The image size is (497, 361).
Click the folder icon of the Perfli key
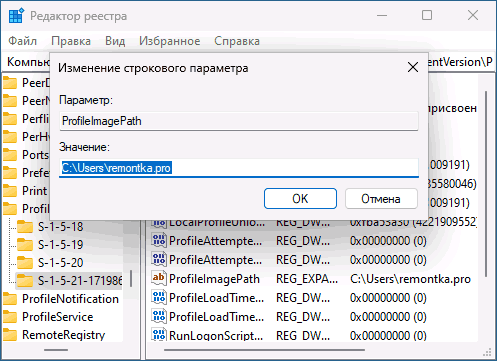click(x=10, y=119)
